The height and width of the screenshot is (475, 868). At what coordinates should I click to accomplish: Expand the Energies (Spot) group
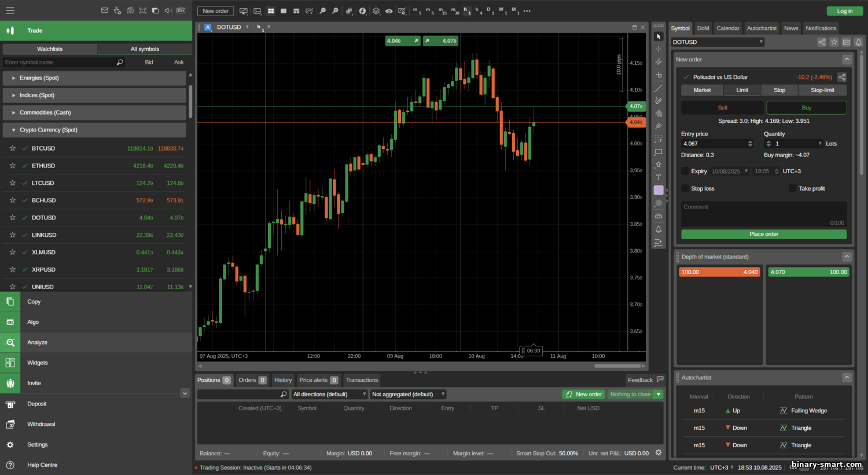(14, 78)
